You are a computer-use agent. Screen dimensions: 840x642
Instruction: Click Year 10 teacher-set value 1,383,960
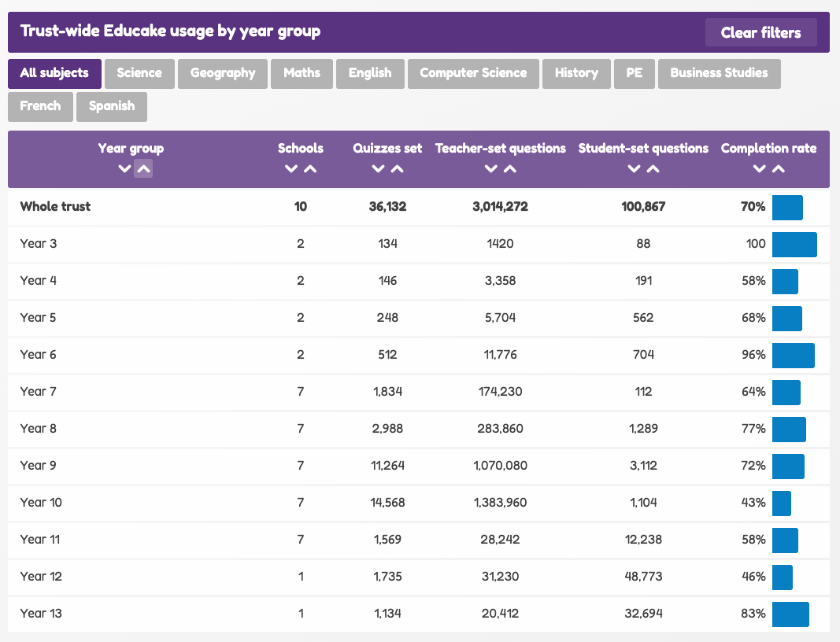[x=501, y=502]
